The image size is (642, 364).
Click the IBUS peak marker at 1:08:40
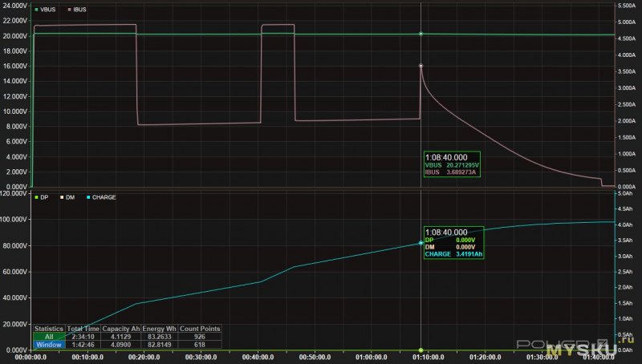(421, 66)
